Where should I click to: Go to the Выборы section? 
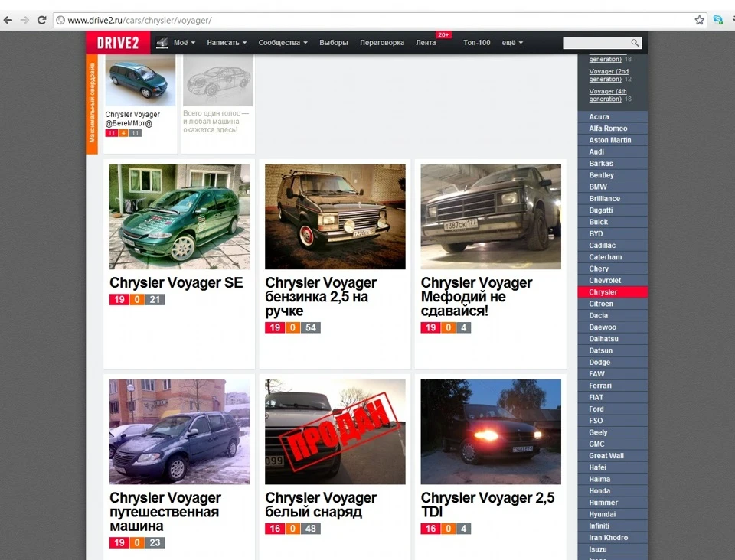(x=334, y=43)
